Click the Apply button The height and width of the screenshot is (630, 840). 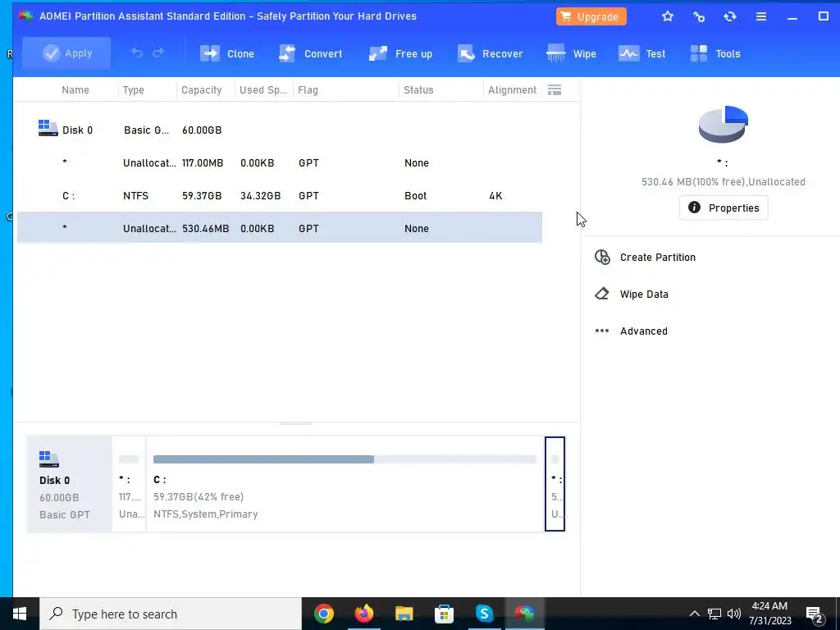point(66,53)
